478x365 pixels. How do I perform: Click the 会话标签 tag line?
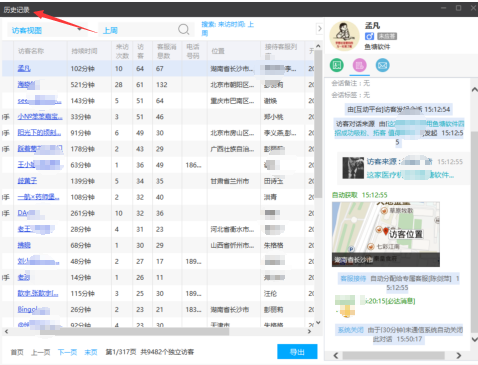tap(350, 95)
